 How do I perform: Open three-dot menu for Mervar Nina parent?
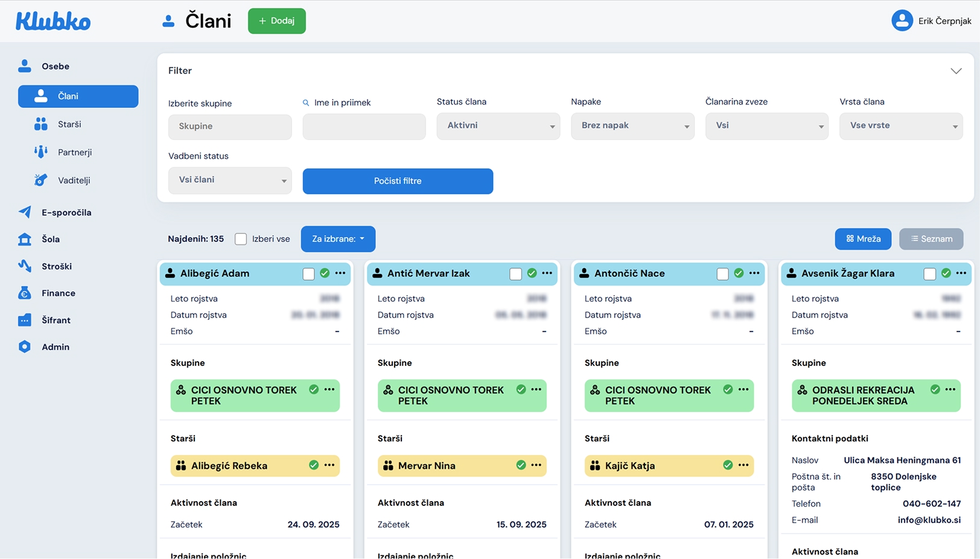[x=536, y=465]
